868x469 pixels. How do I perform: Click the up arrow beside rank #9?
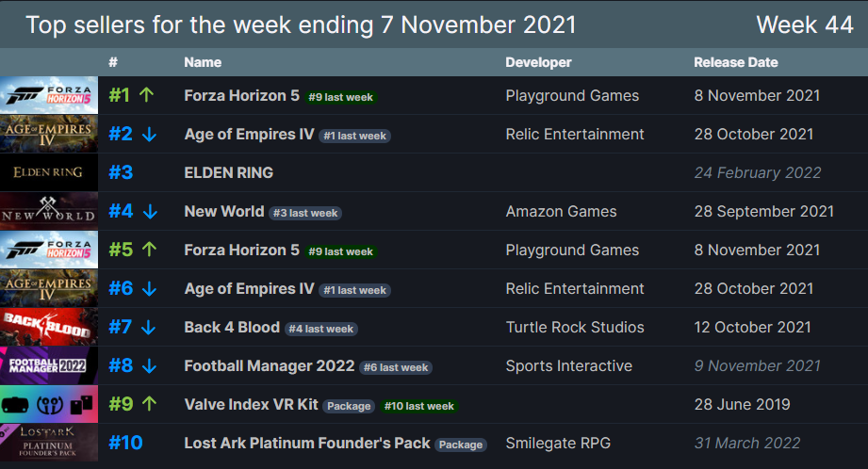[149, 404]
